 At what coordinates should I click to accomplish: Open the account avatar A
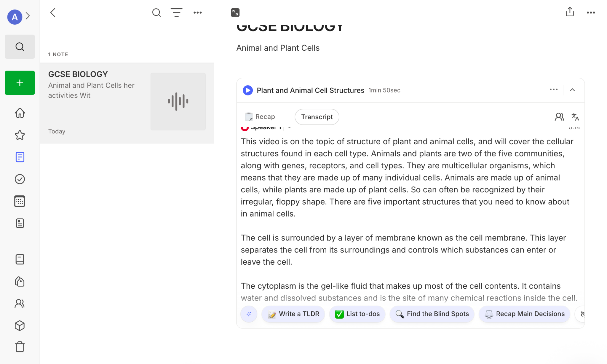[x=15, y=17]
